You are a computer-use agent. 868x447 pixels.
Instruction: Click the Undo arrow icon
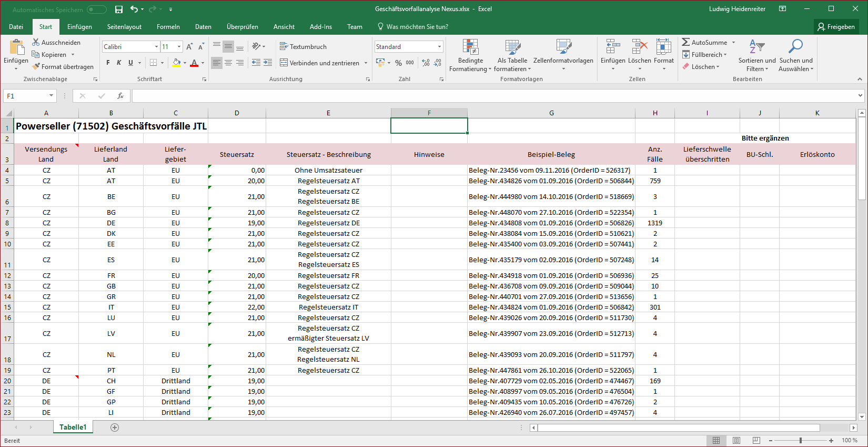(x=134, y=9)
